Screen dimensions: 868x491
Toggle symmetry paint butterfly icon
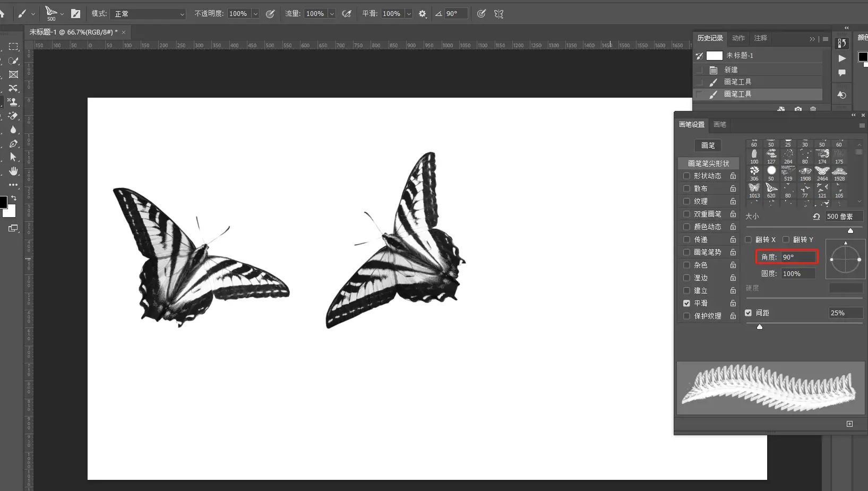(499, 14)
